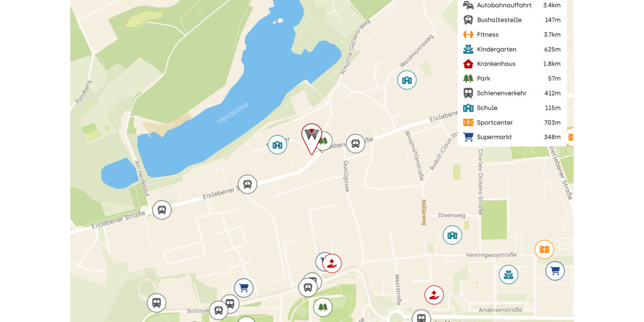Click the bus stop marker above Quellgasse

point(355,144)
